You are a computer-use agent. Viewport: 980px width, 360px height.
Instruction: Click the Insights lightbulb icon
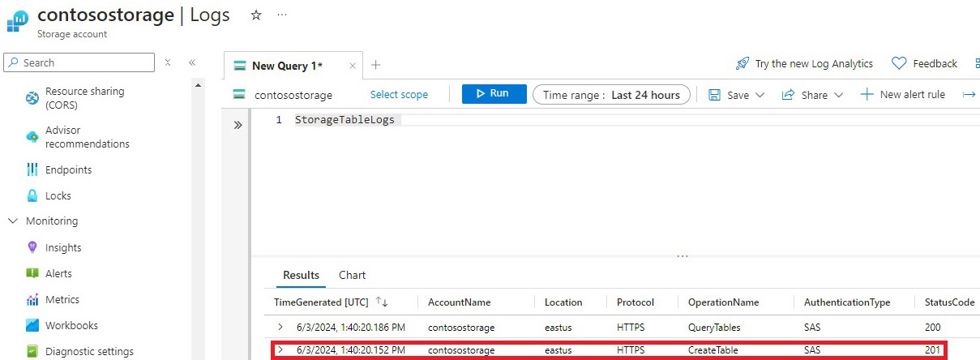32,247
